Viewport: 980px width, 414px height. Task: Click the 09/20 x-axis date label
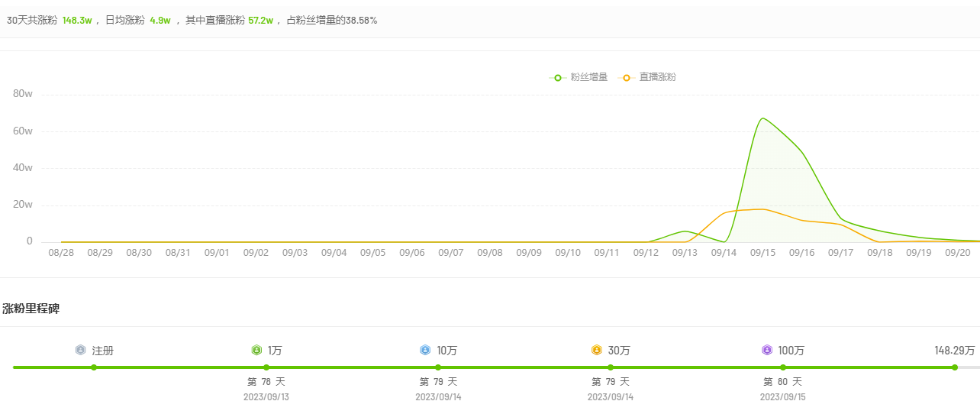[x=957, y=252]
